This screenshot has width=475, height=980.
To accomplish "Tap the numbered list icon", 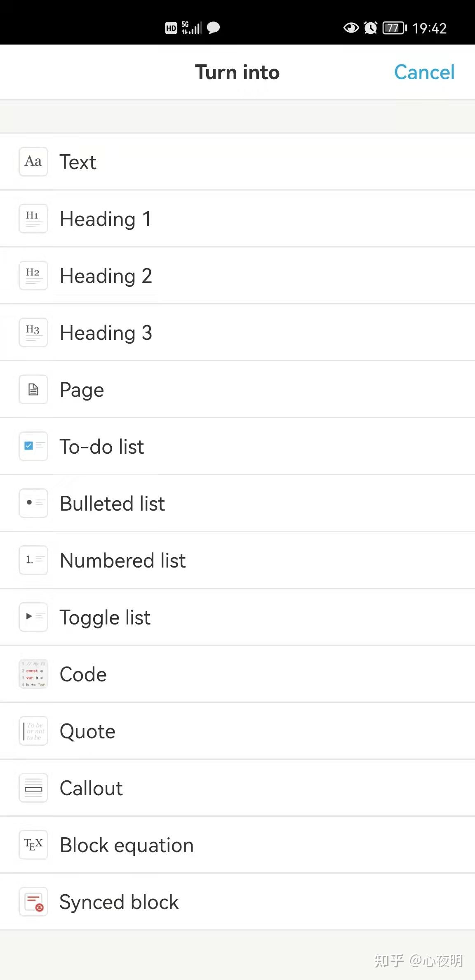I will pos(33,560).
